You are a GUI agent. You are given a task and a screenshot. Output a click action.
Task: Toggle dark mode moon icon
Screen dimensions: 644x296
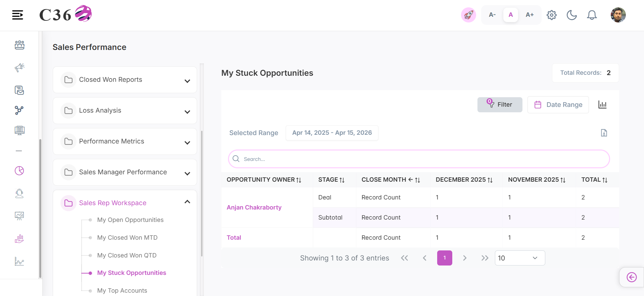click(571, 15)
